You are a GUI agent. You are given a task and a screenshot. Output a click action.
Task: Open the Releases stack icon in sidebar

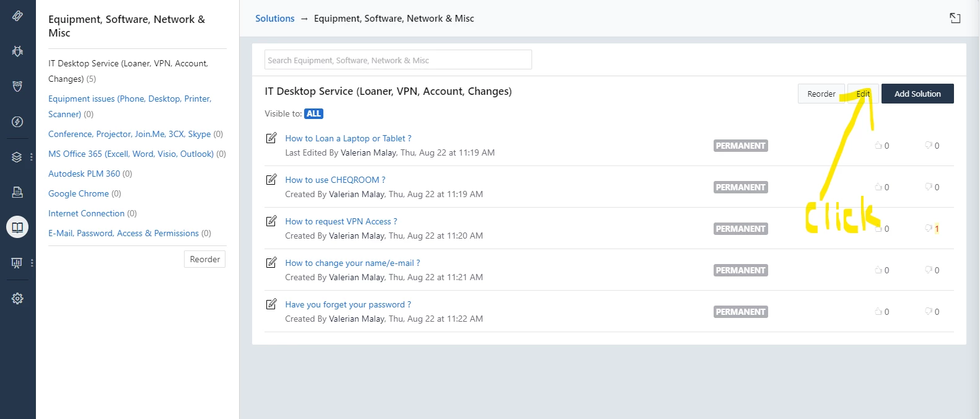[17, 157]
